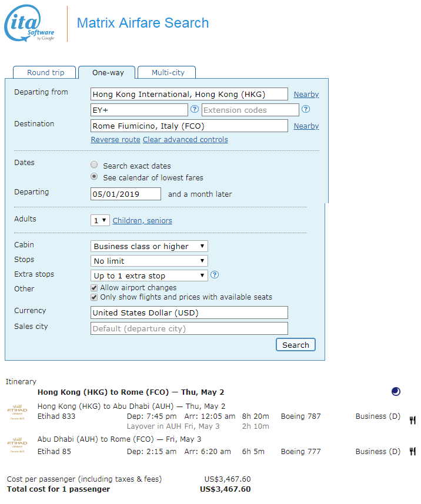The image size is (421, 504).
Task: Open Cabin dropdown Business class or higher
Action: [149, 246]
